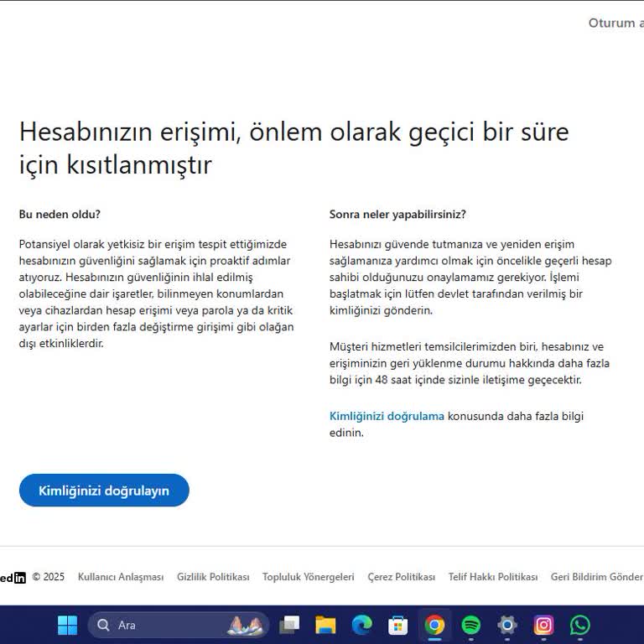Open the Oturum aç link at top
The image size is (644, 644).
(x=616, y=23)
